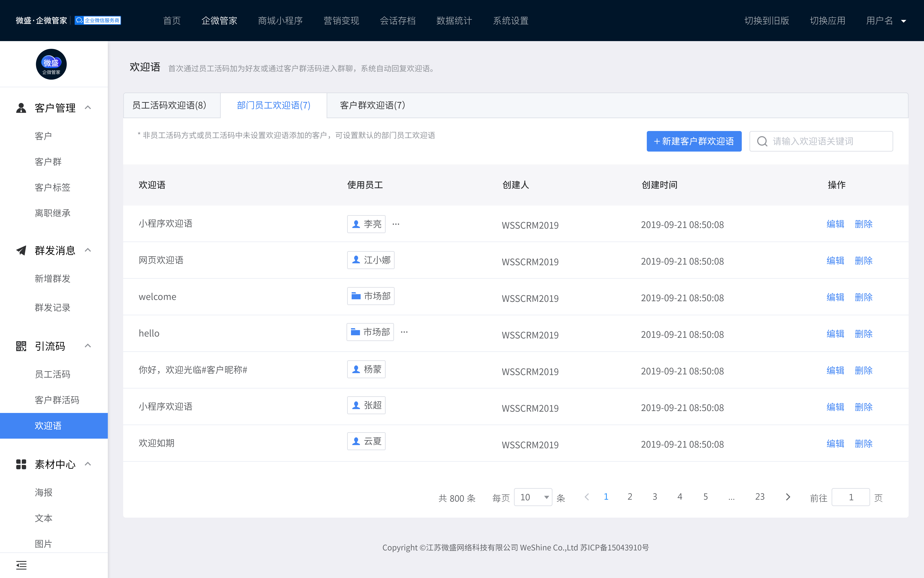Click the 市场部 tag in welcome row

(371, 296)
